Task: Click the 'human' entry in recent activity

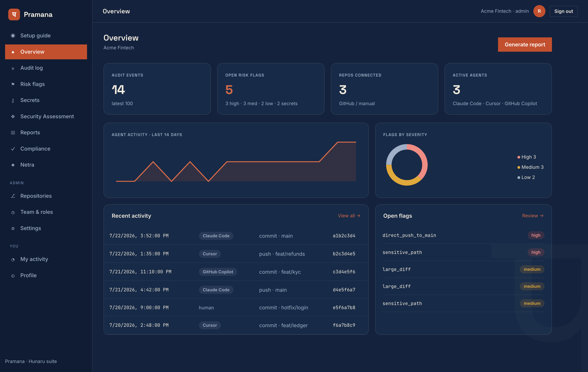Action: point(206,308)
